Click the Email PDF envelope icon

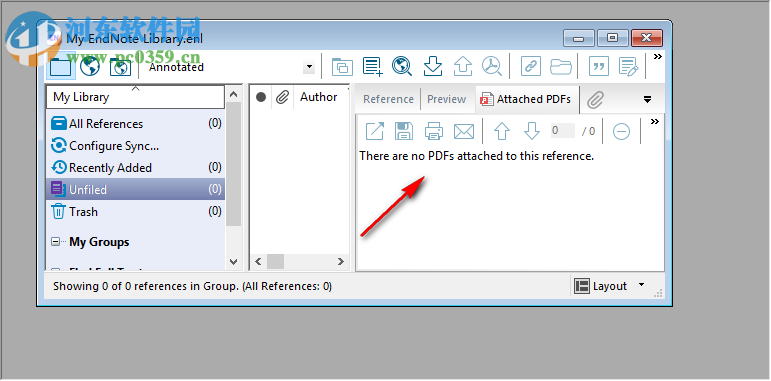[x=464, y=131]
